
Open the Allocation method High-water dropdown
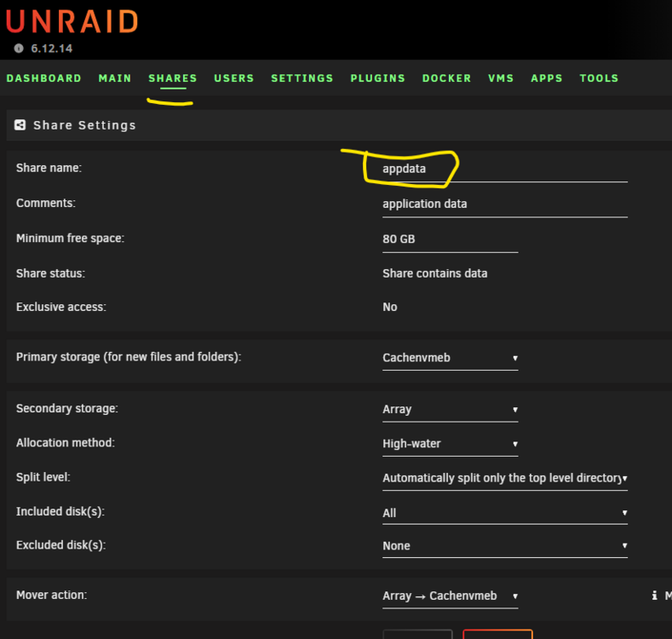pos(450,443)
